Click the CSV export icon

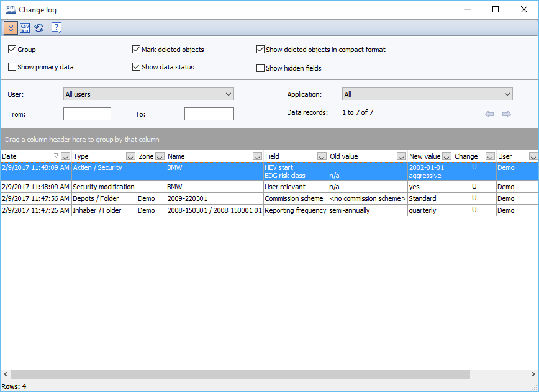click(25, 28)
